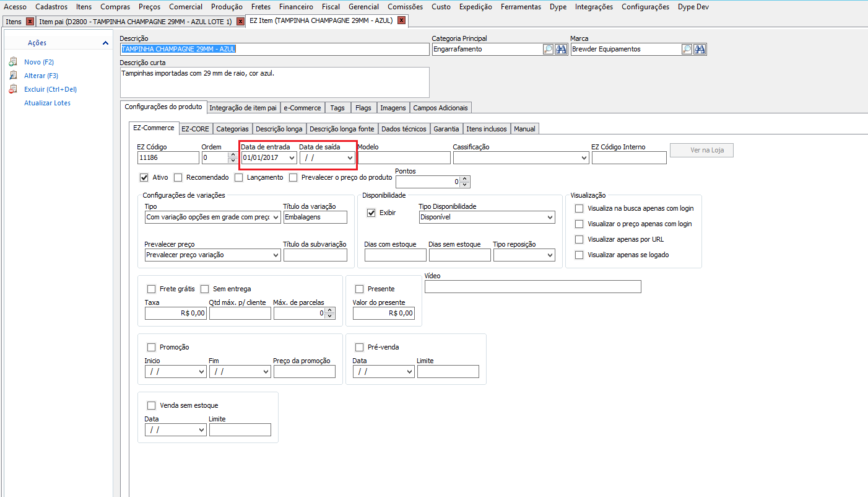
Task: Open the Expedição menu
Action: coord(475,7)
